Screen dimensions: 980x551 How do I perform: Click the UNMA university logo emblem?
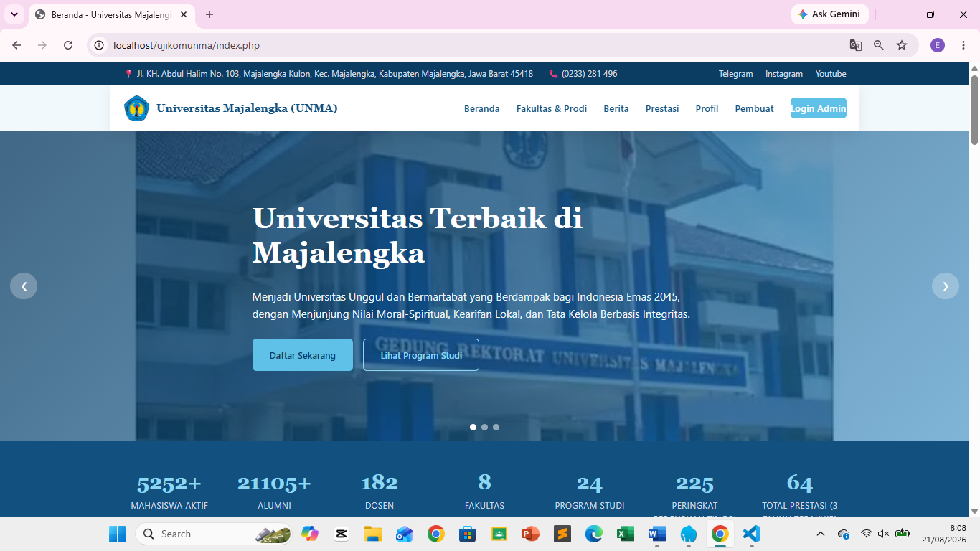[x=136, y=108]
